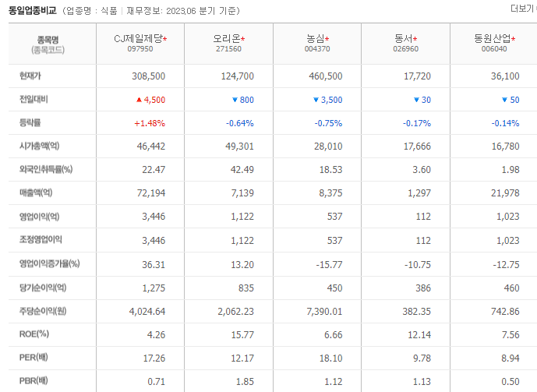Click the -0.75% change rate

pyautogui.click(x=328, y=123)
